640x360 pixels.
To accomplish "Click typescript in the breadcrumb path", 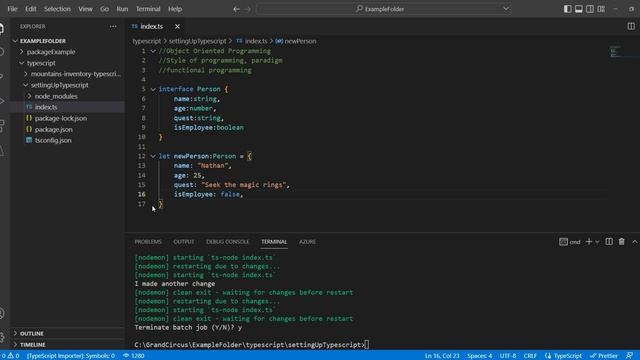I will [147, 41].
